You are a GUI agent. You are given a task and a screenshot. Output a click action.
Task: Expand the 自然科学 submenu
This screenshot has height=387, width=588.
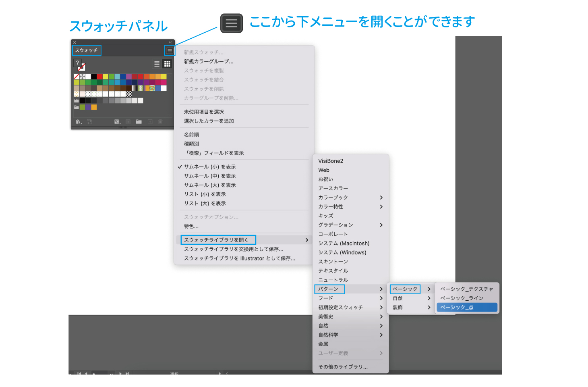350,335
